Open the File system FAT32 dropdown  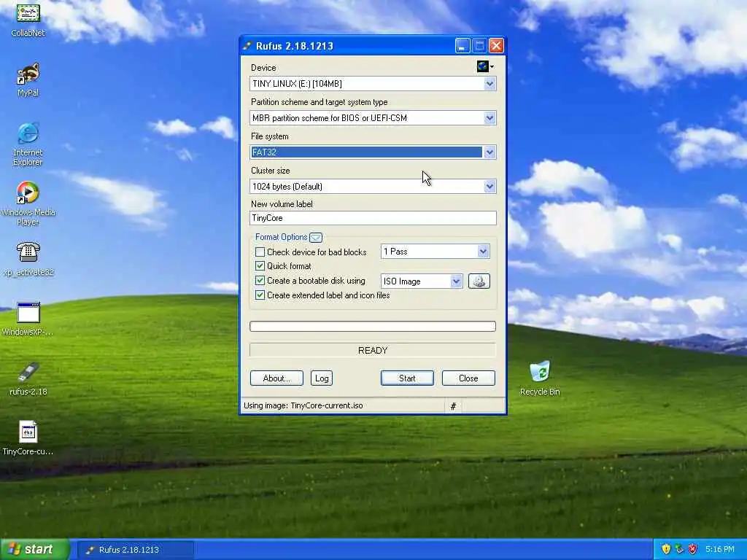[373, 152]
